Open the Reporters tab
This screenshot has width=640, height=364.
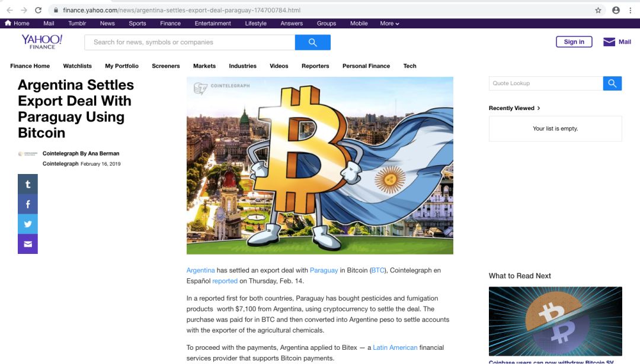(315, 66)
